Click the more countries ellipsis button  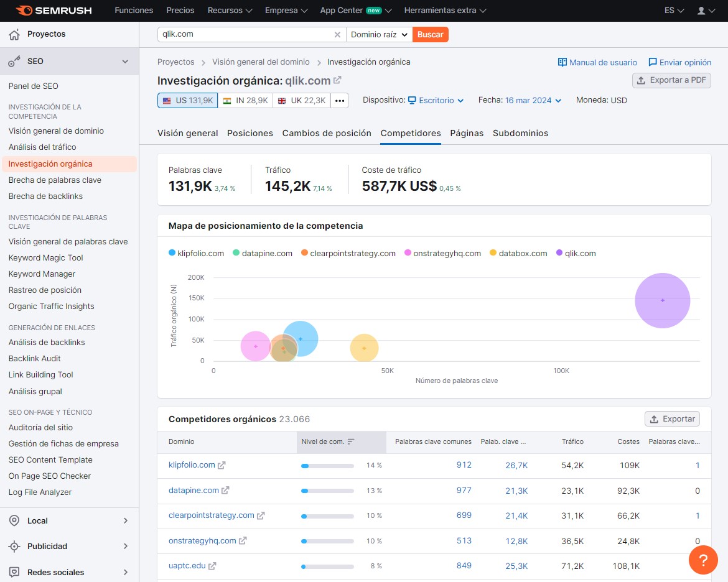click(340, 101)
